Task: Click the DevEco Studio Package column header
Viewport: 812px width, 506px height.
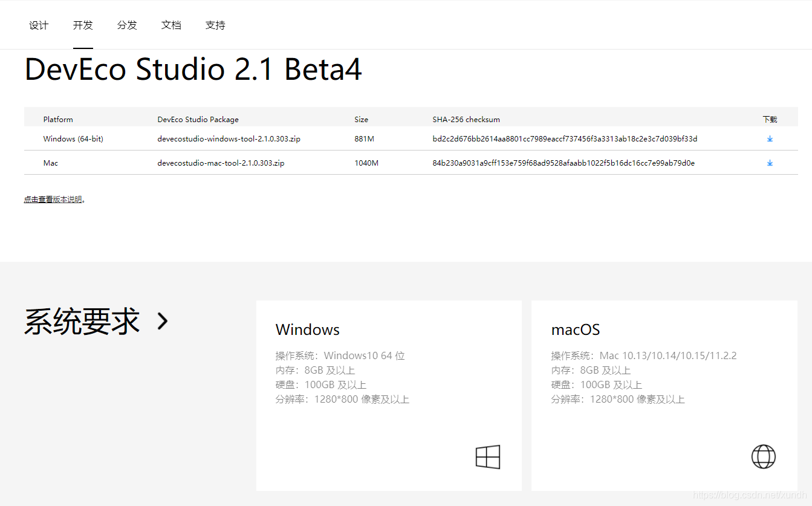Action: pos(198,120)
